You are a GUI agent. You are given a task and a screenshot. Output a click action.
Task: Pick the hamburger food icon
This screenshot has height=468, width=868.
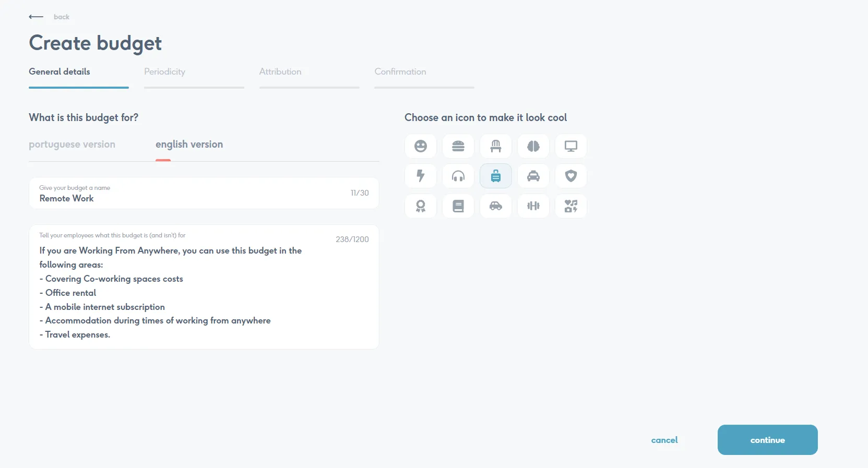click(458, 146)
